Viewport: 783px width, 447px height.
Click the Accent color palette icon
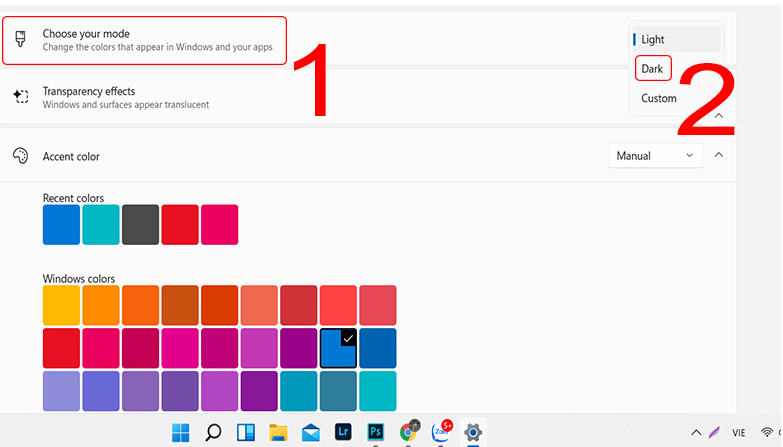(x=20, y=156)
